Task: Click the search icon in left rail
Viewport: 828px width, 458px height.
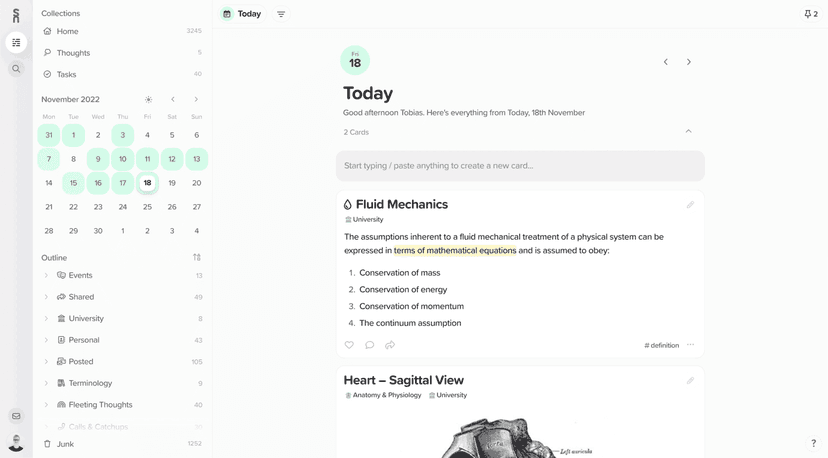Action: [16, 69]
